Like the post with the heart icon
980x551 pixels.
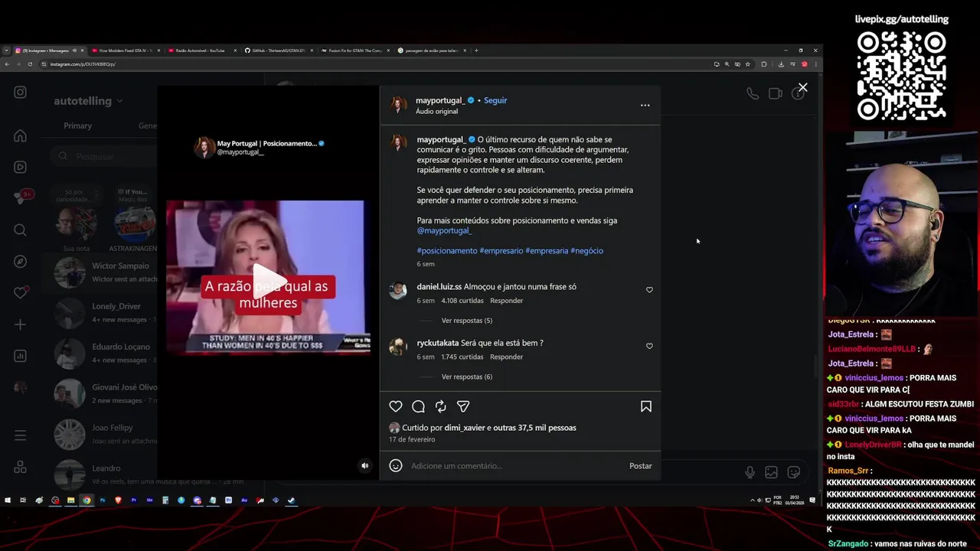click(396, 406)
